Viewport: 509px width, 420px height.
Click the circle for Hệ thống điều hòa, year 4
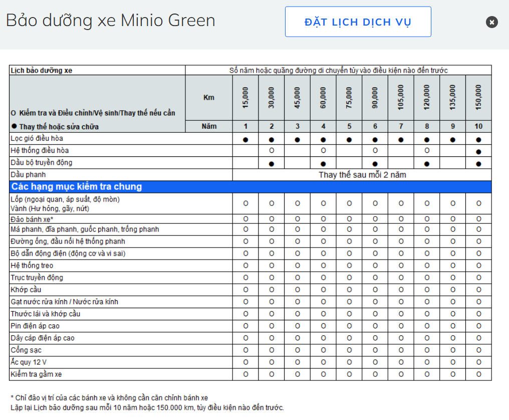click(323, 150)
